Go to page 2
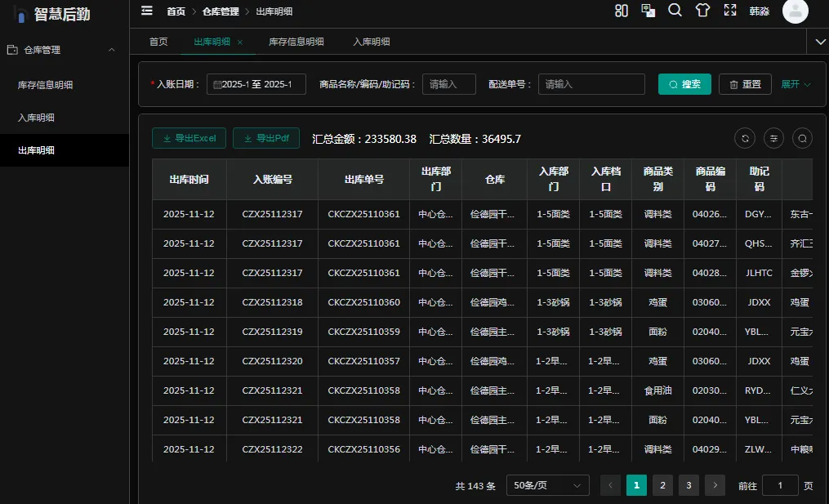 coord(663,485)
